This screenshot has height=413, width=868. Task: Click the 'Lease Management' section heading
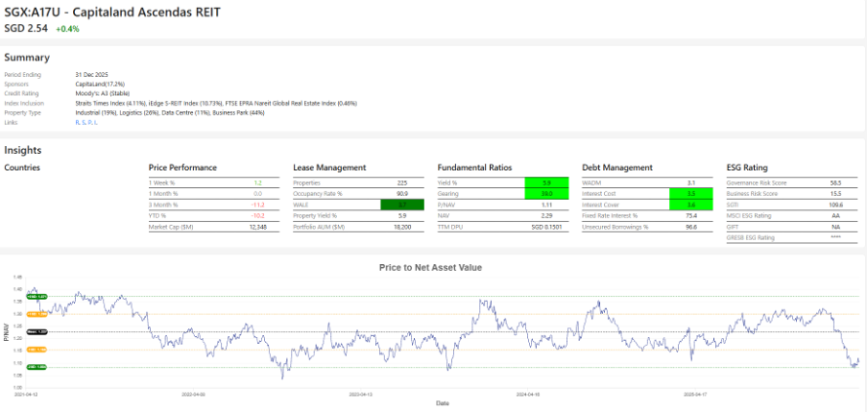pyautogui.click(x=329, y=168)
